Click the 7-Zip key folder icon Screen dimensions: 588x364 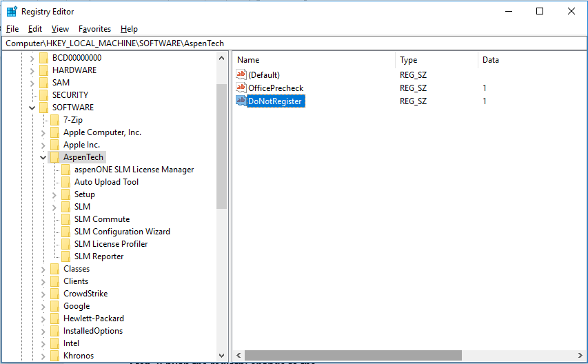pos(55,120)
